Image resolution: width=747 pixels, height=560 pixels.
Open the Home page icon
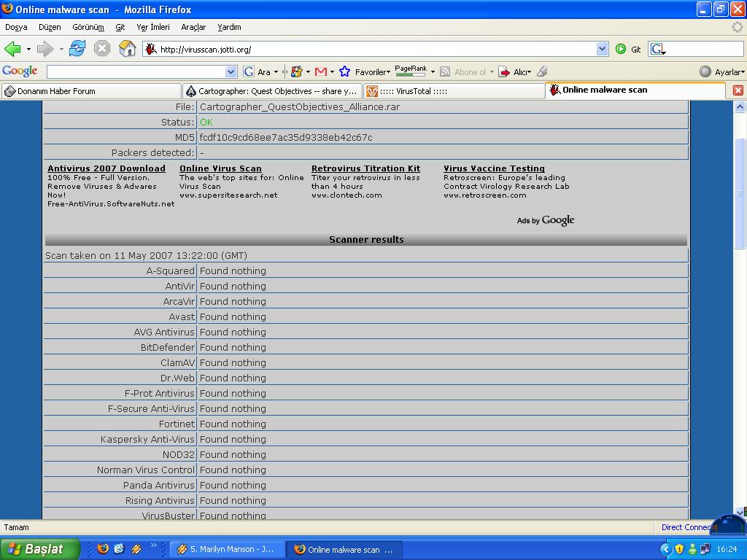click(127, 49)
